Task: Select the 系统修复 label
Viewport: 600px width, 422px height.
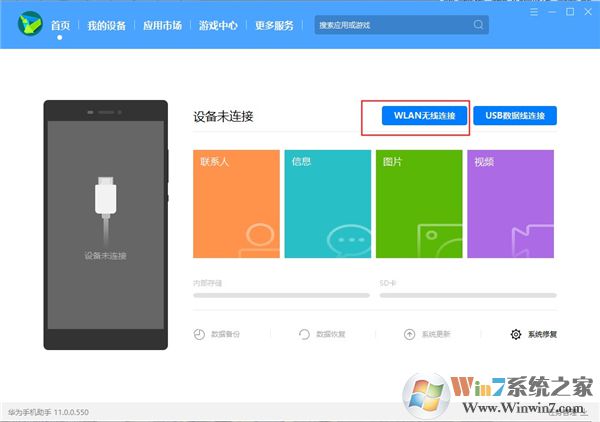Action: tap(542, 334)
